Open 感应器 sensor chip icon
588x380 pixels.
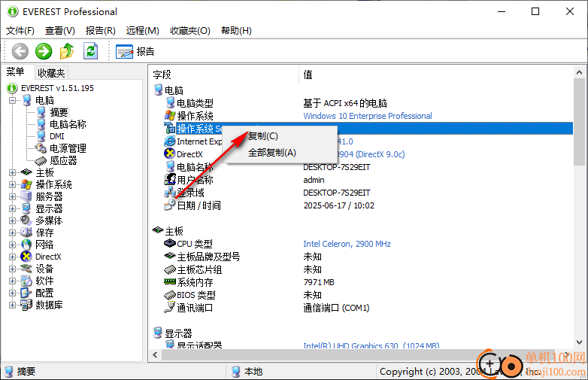pos(41,160)
